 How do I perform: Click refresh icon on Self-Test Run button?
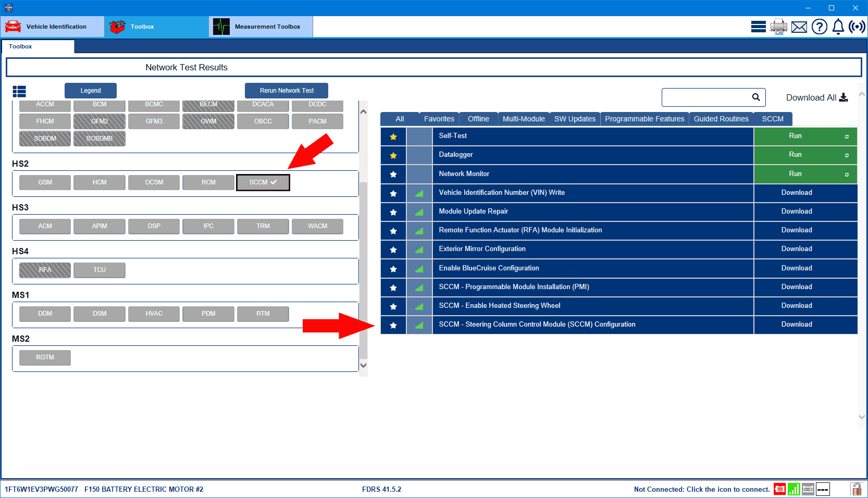pos(847,136)
